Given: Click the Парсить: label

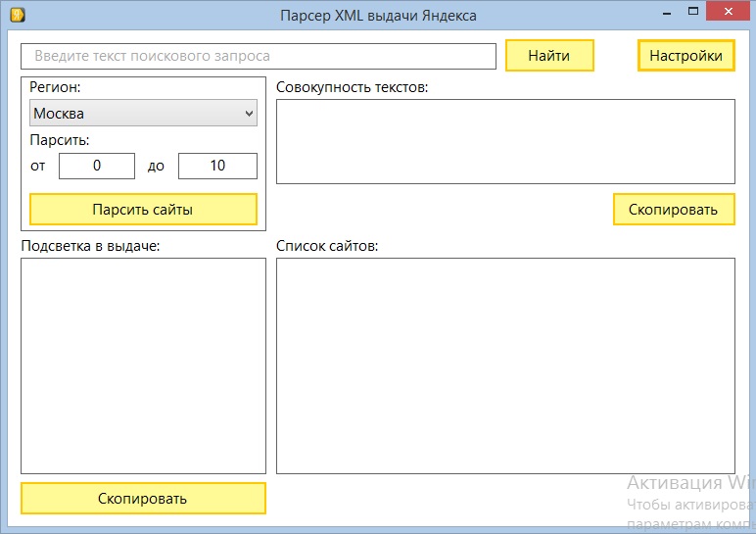Looking at the screenshot, I should (60, 140).
